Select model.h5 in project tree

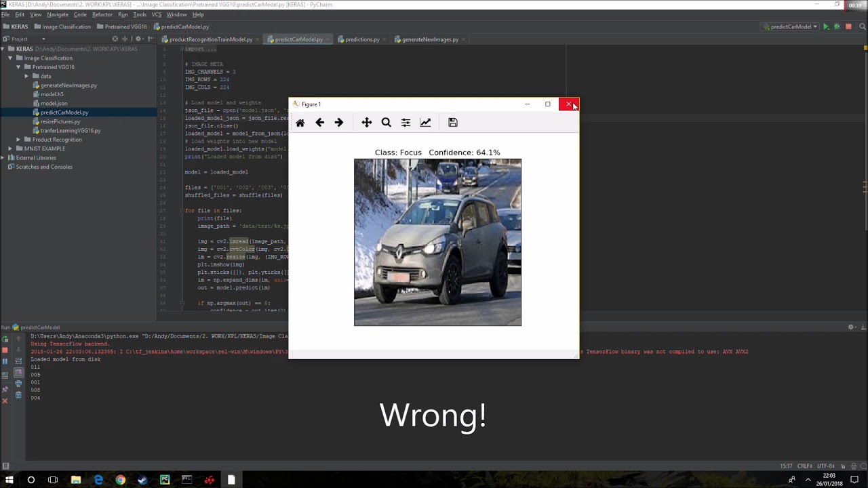[x=52, y=94]
